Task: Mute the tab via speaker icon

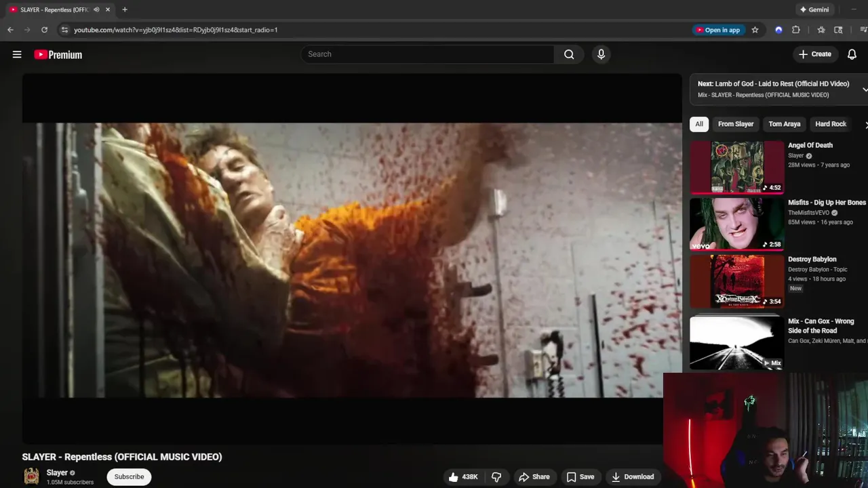Action: point(96,9)
